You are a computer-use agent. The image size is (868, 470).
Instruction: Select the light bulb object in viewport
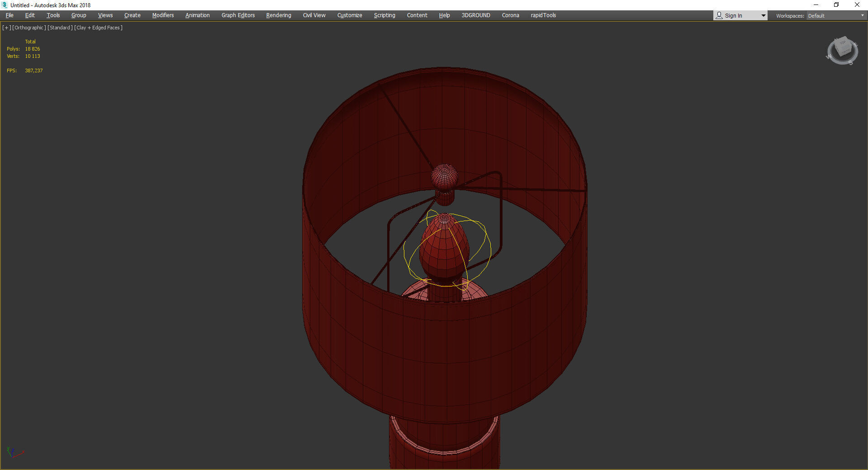tap(445, 248)
